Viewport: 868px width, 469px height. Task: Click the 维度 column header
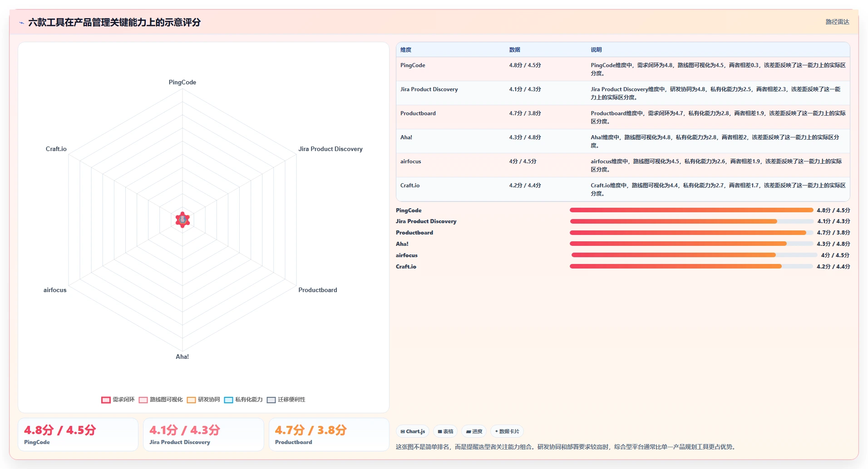click(x=406, y=50)
